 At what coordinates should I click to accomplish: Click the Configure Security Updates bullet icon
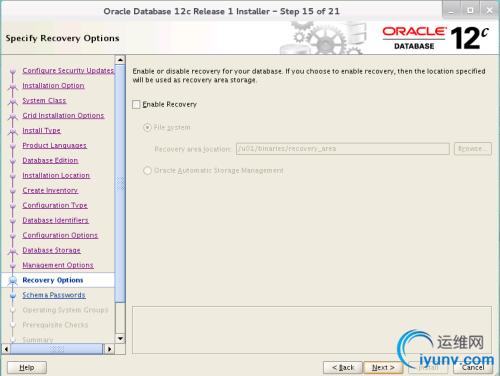[x=13, y=71]
